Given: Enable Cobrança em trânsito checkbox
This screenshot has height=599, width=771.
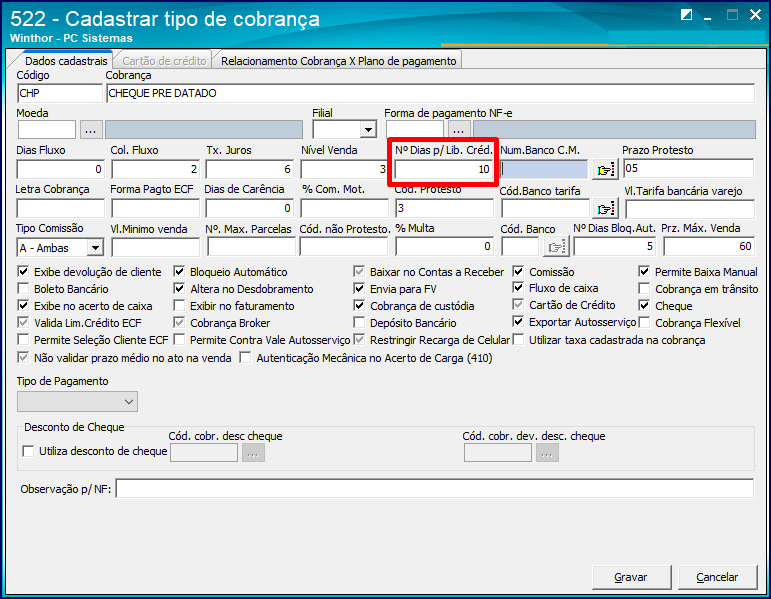Looking at the screenshot, I should [644, 288].
